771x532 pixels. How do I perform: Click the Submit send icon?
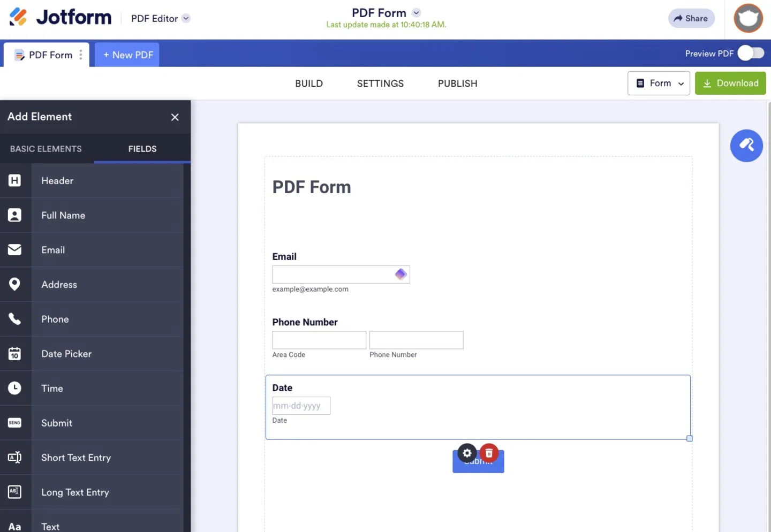15,423
